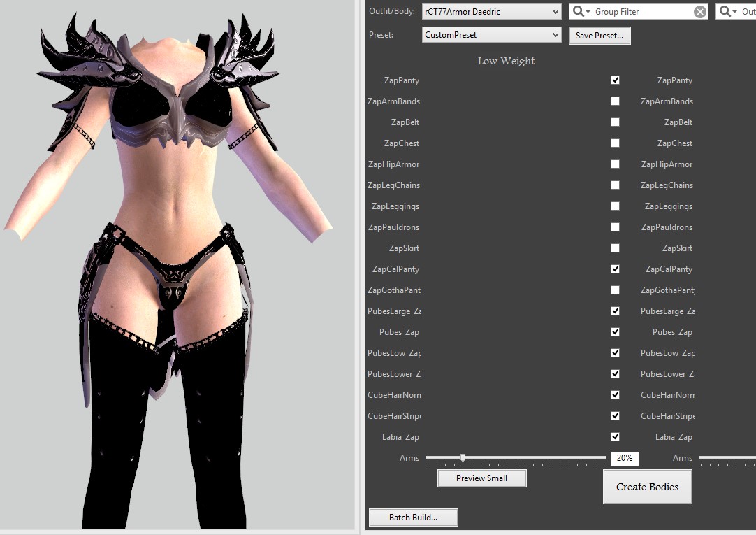Uncheck the Pubes_Zap checkbox
The width and height of the screenshot is (756, 535).
coord(616,332)
